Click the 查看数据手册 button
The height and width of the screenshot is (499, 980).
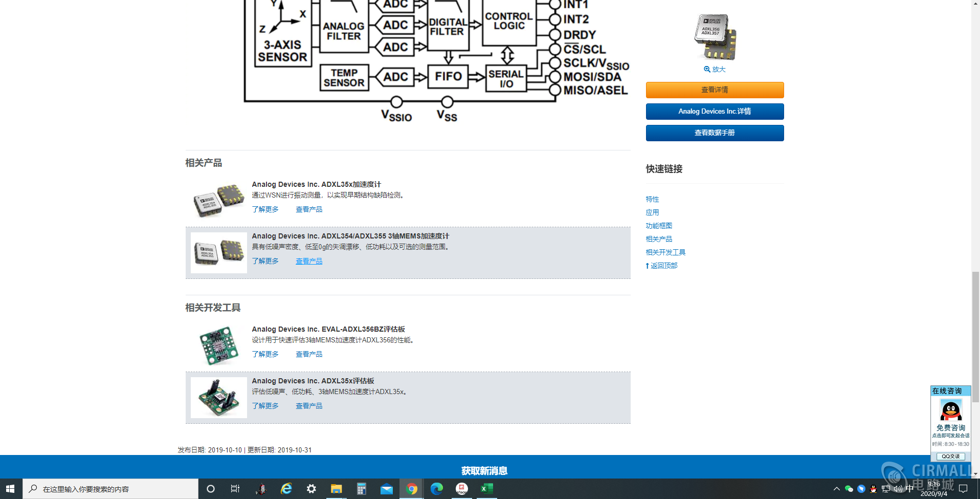pos(715,133)
